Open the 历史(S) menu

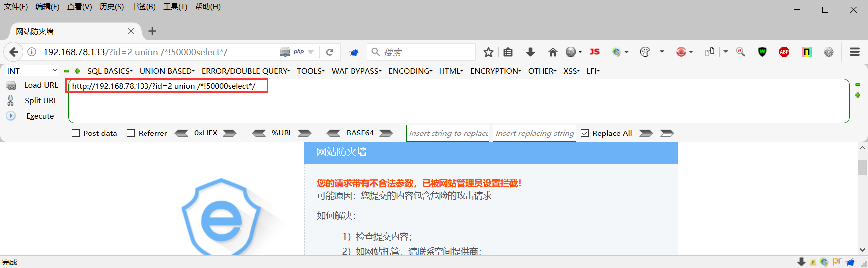point(112,7)
